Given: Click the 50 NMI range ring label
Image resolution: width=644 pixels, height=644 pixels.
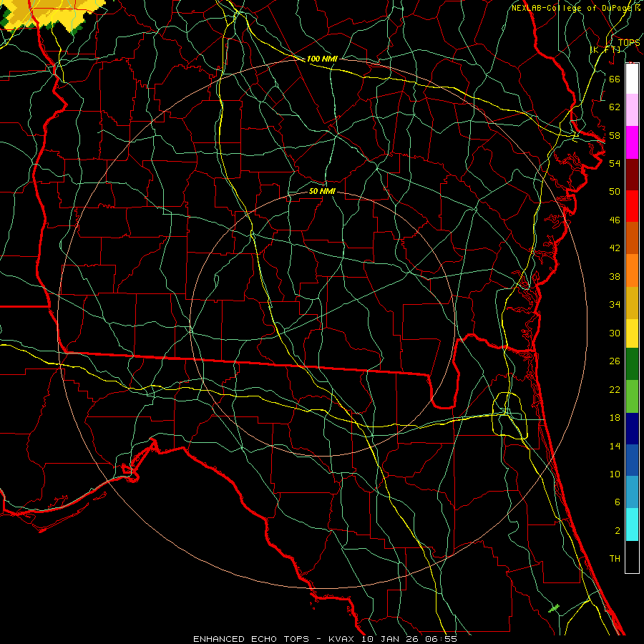Looking at the screenshot, I should coord(322,191).
